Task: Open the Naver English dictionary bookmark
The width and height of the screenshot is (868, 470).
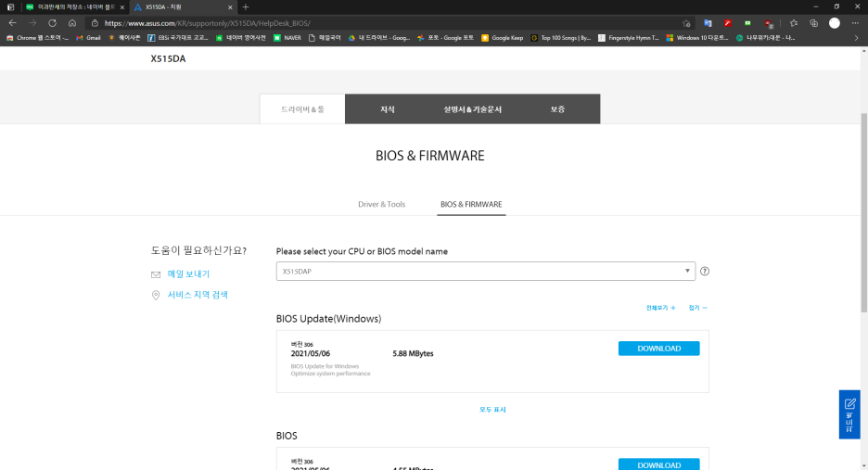Action: pyautogui.click(x=241, y=38)
